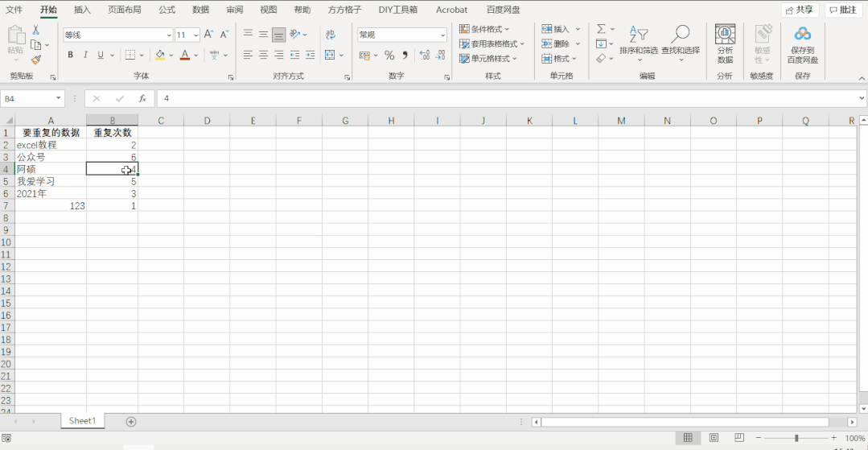The image size is (868, 450).
Task: Open 单元格样式 cell styles menu
Action: [x=488, y=58]
